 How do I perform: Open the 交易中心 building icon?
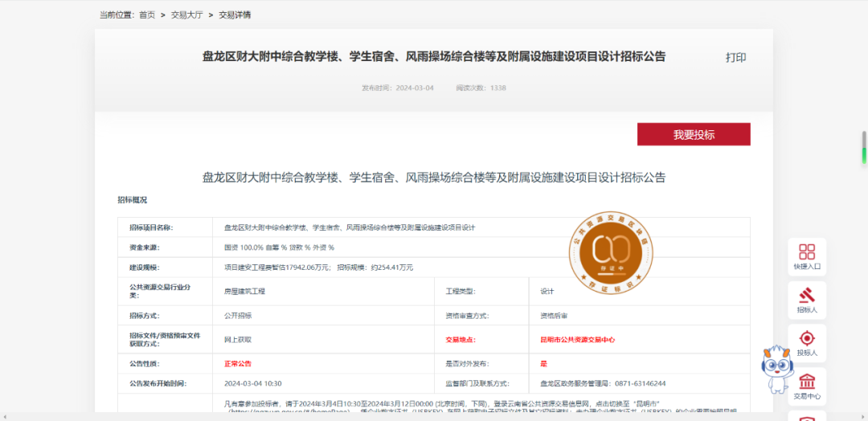click(x=807, y=386)
